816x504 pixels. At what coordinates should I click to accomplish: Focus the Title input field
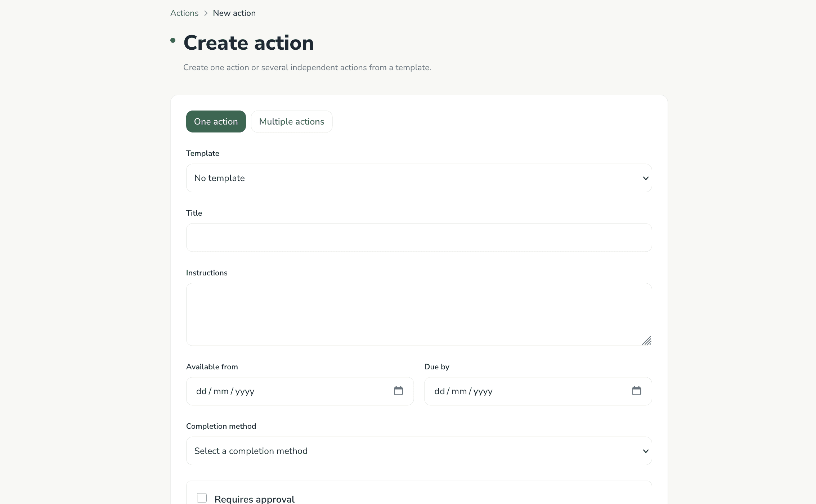click(419, 238)
